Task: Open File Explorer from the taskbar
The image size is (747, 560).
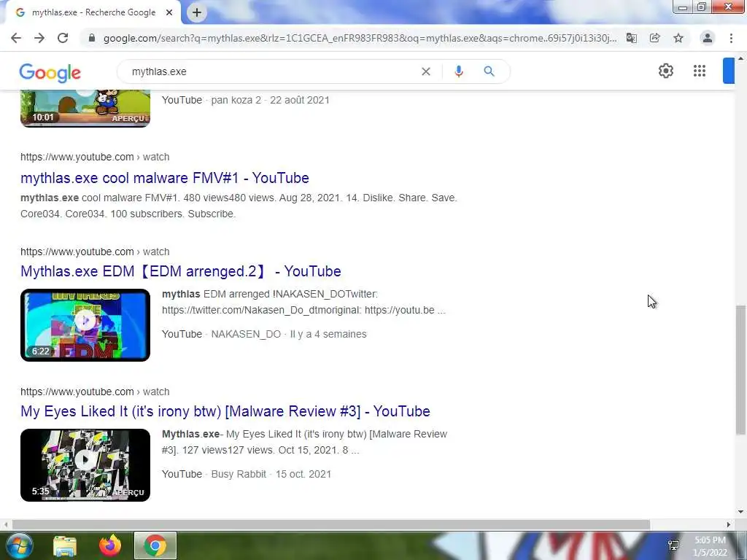Action: pos(65,545)
